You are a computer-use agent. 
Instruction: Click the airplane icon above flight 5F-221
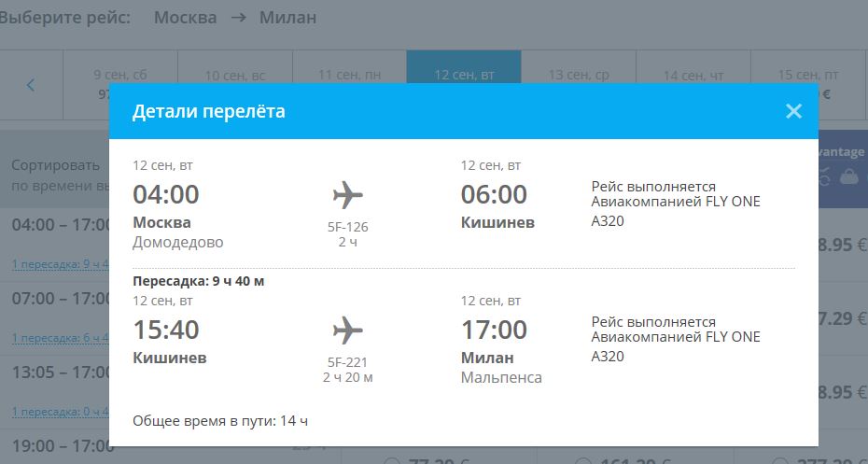pyautogui.click(x=347, y=330)
